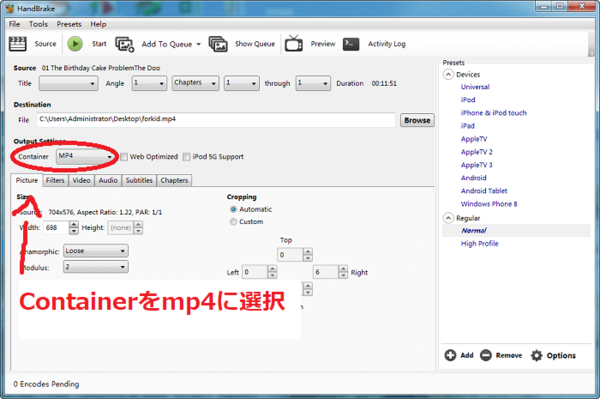The width and height of the screenshot is (600, 399).
Task: Switch to the Filters tab
Action: (x=55, y=180)
